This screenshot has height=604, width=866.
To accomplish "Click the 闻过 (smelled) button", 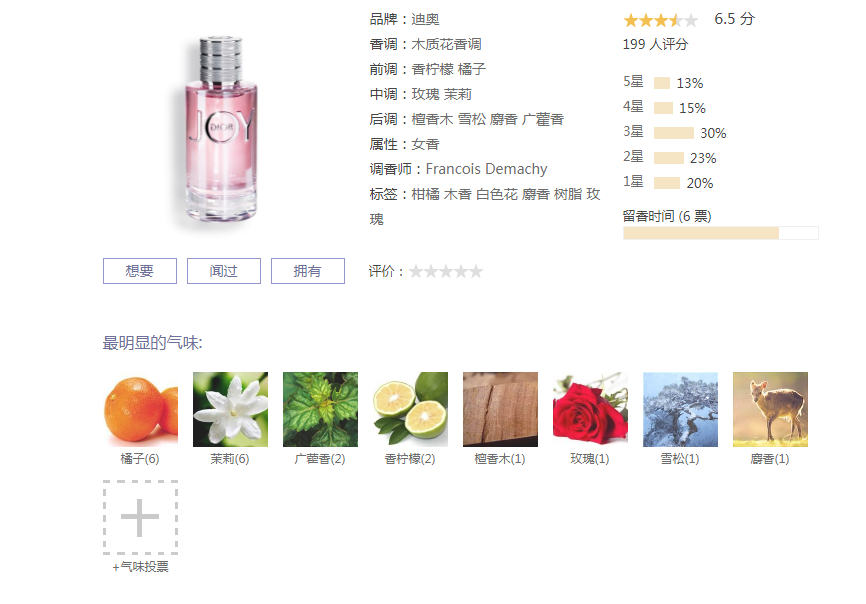I will pyautogui.click(x=224, y=271).
